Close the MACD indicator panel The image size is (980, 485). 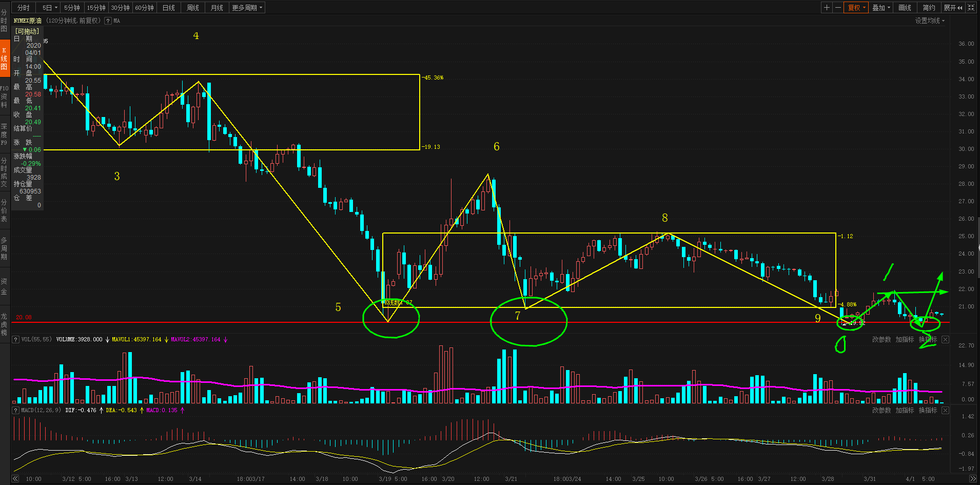[x=945, y=411]
